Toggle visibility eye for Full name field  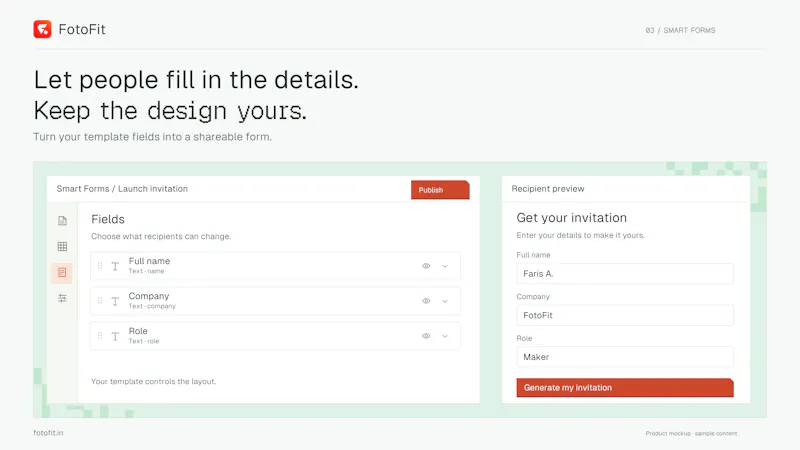click(426, 266)
